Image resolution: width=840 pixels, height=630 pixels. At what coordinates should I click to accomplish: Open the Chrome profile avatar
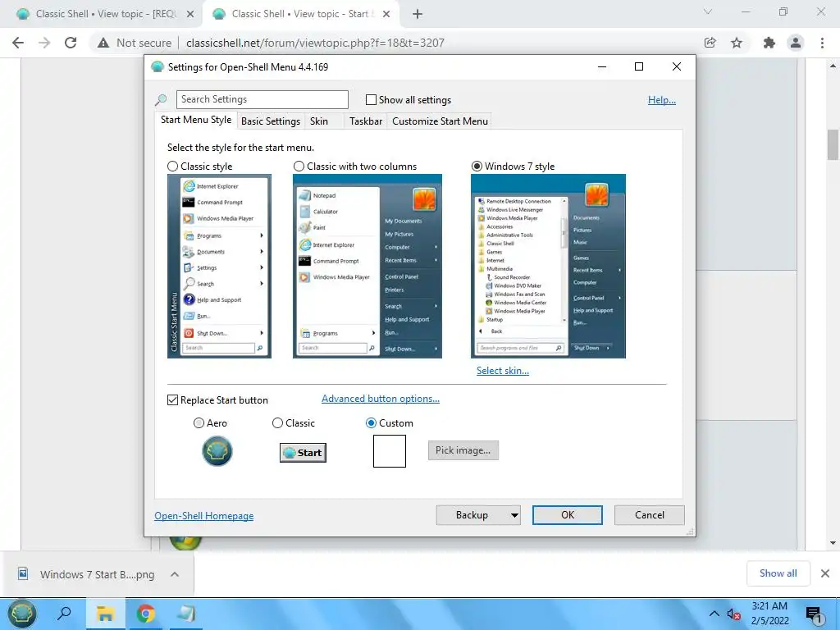point(796,43)
